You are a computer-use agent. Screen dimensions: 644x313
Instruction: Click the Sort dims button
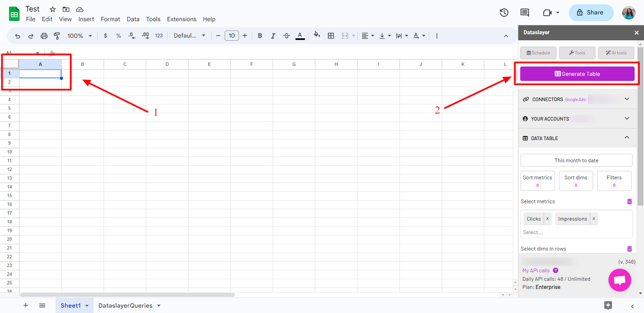click(x=576, y=180)
